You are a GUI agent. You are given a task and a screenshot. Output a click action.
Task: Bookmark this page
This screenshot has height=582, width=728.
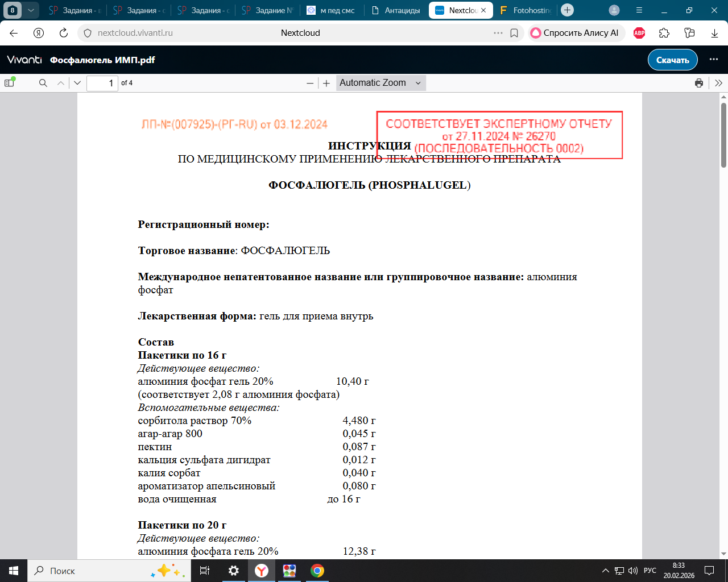pos(514,33)
